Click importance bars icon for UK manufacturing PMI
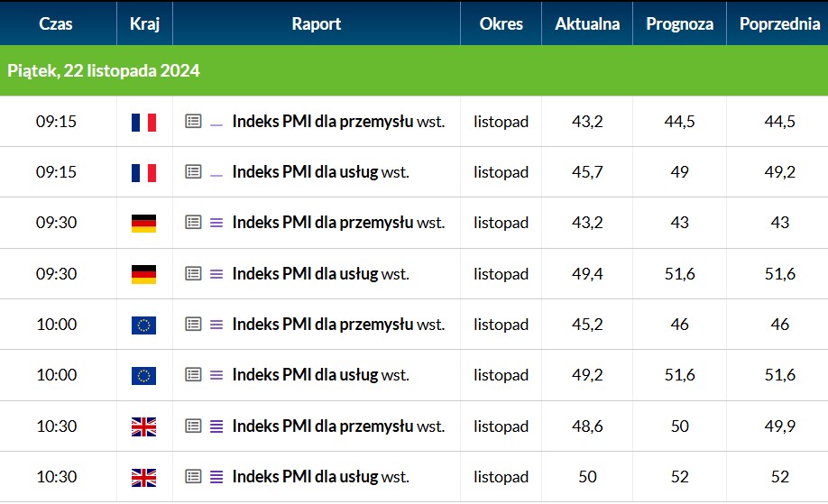 [x=216, y=426]
